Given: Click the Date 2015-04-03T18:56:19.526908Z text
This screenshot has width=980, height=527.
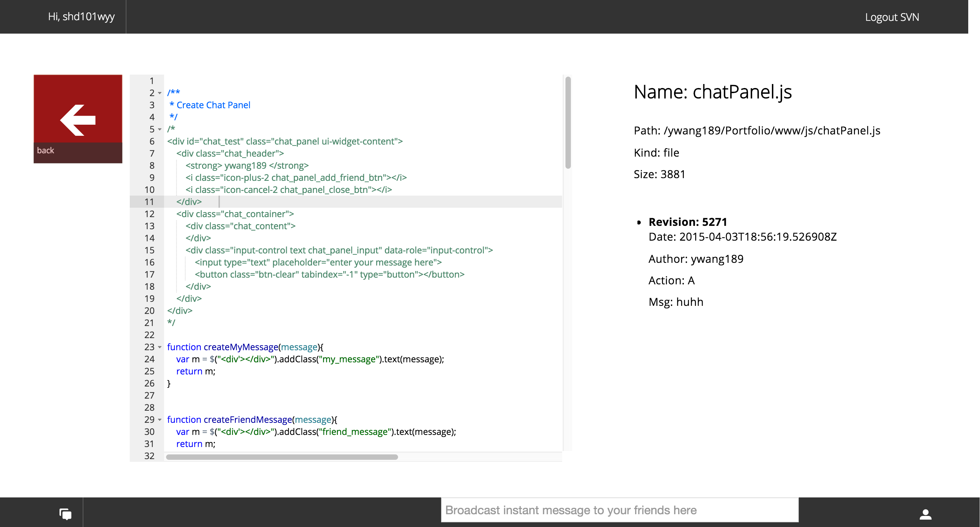Looking at the screenshot, I should pyautogui.click(x=742, y=237).
